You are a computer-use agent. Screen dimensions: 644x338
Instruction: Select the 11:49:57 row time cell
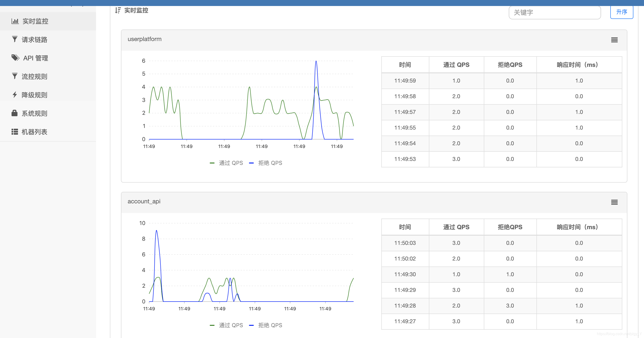click(405, 112)
